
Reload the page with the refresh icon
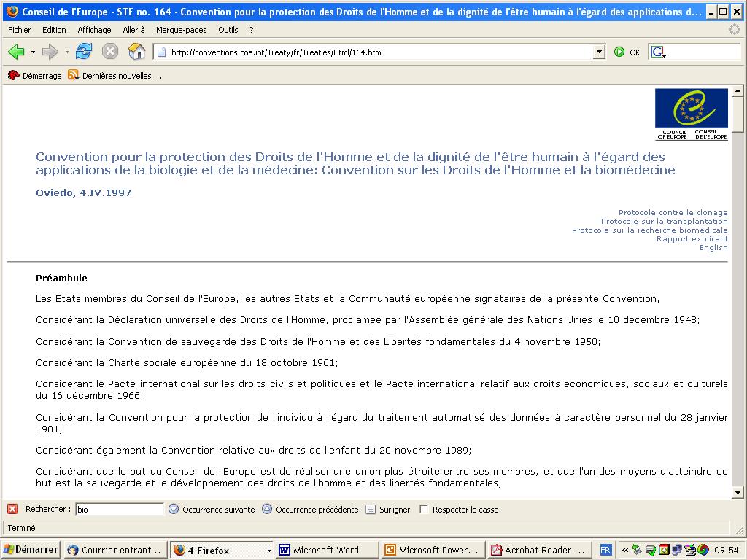point(84,52)
